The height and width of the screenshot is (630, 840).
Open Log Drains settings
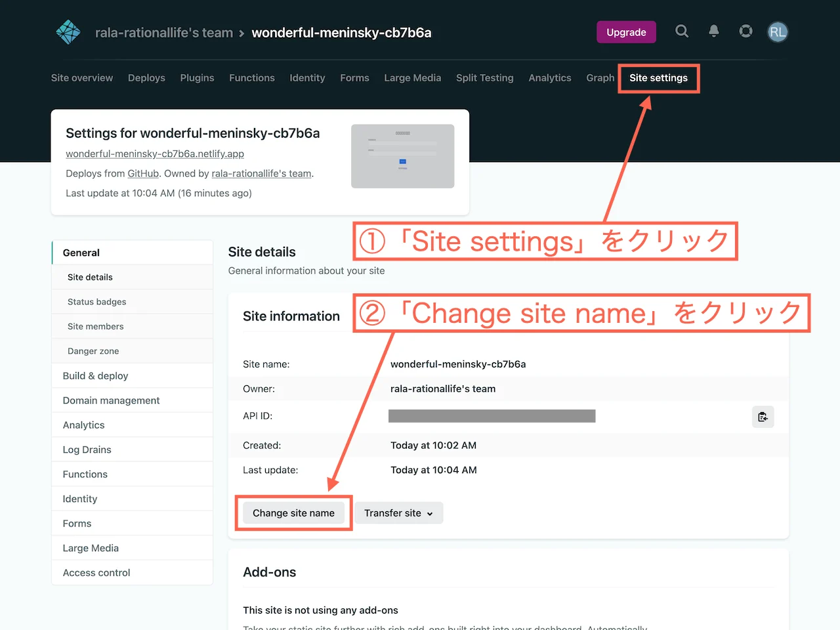[133, 450]
